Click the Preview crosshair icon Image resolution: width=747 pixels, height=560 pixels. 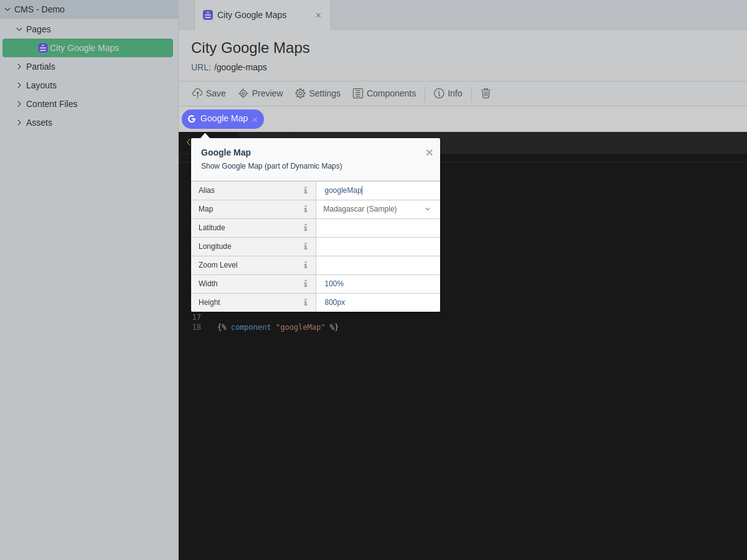coord(243,93)
